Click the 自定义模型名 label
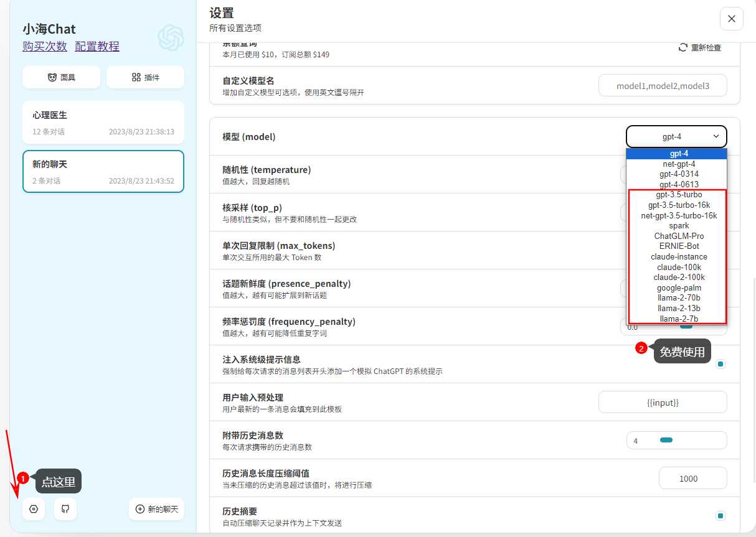Image resolution: width=756 pixels, height=537 pixels. pyautogui.click(x=248, y=81)
